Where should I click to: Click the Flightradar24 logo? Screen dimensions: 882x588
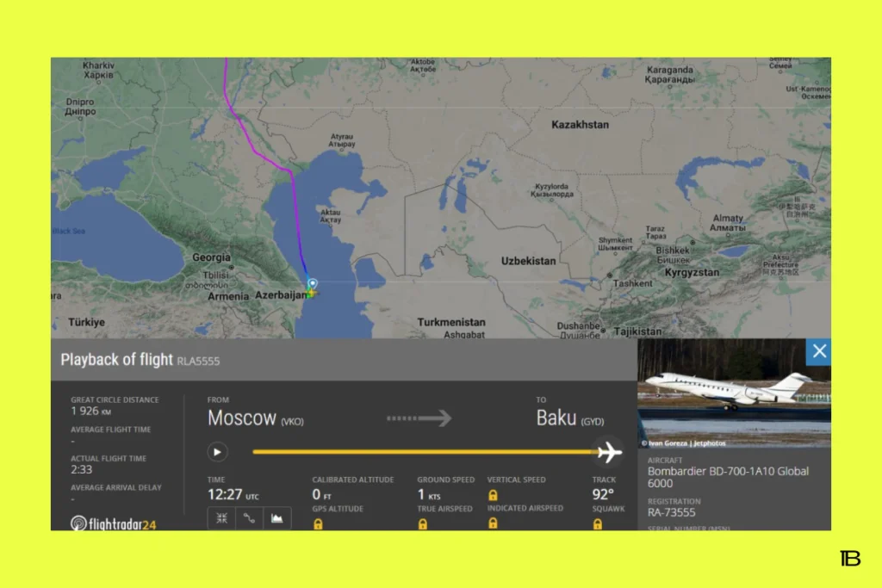tap(114, 523)
